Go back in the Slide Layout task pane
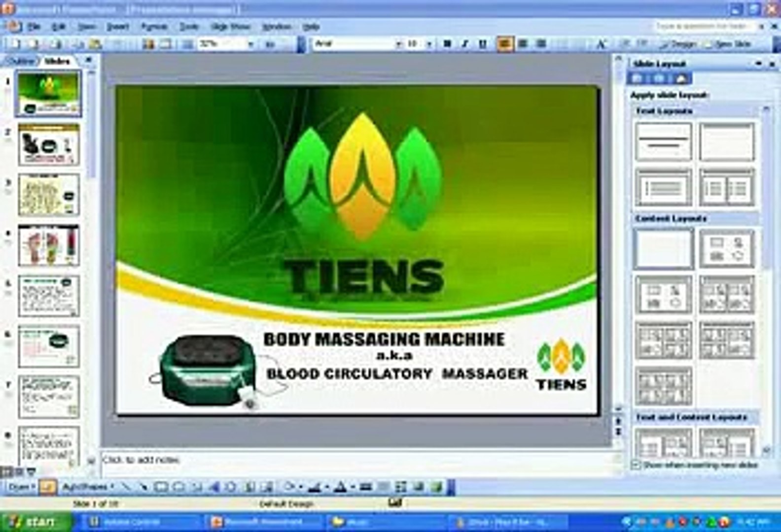781x532 pixels. (637, 78)
